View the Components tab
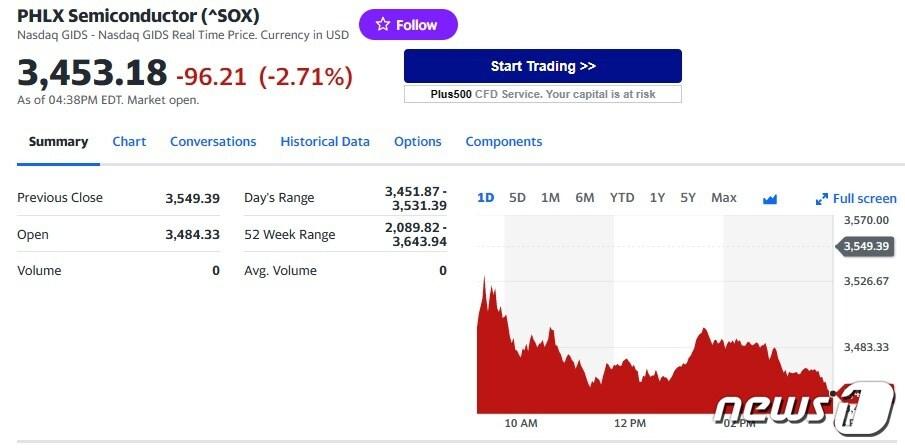This screenshot has height=448, width=905. [504, 142]
